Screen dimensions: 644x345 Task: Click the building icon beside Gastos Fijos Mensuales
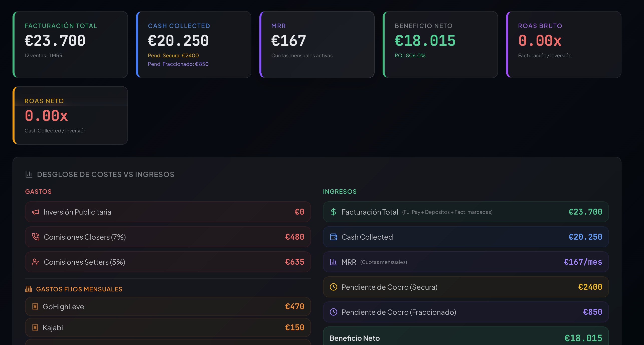click(29, 289)
